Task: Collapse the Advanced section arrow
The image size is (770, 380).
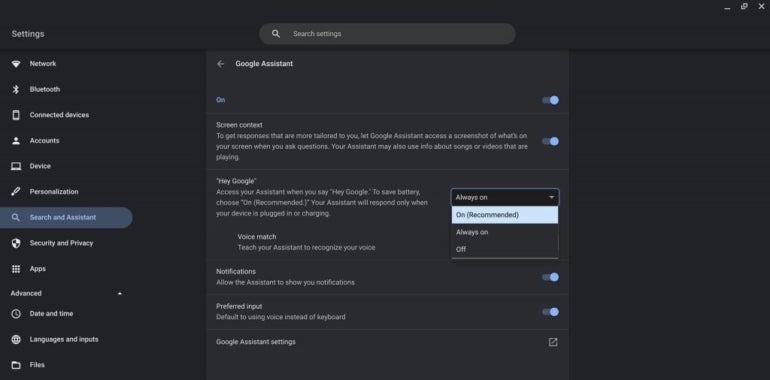Action: pos(120,294)
